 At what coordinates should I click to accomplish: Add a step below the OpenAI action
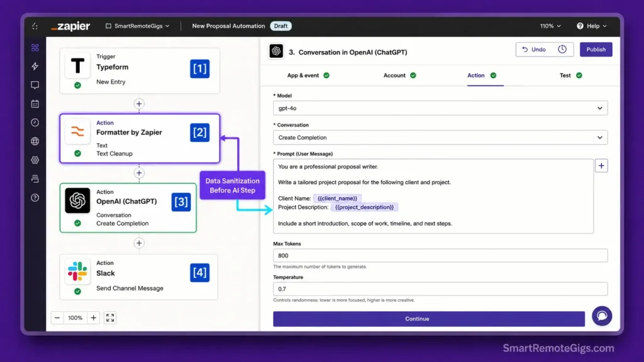point(139,243)
